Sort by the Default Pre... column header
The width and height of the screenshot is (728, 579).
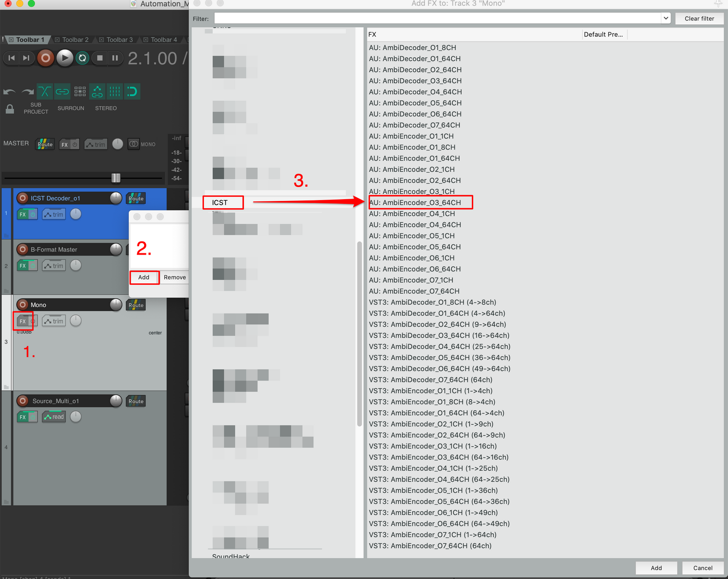coord(604,35)
